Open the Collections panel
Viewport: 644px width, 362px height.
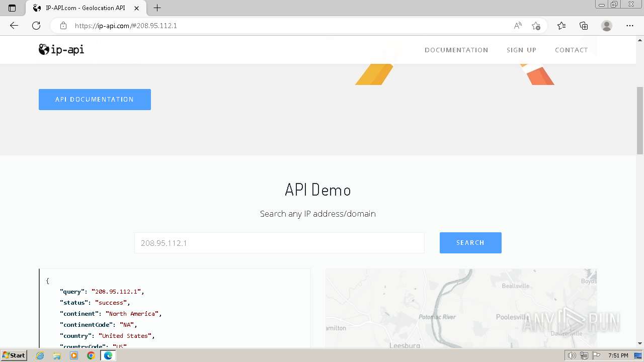(x=584, y=26)
